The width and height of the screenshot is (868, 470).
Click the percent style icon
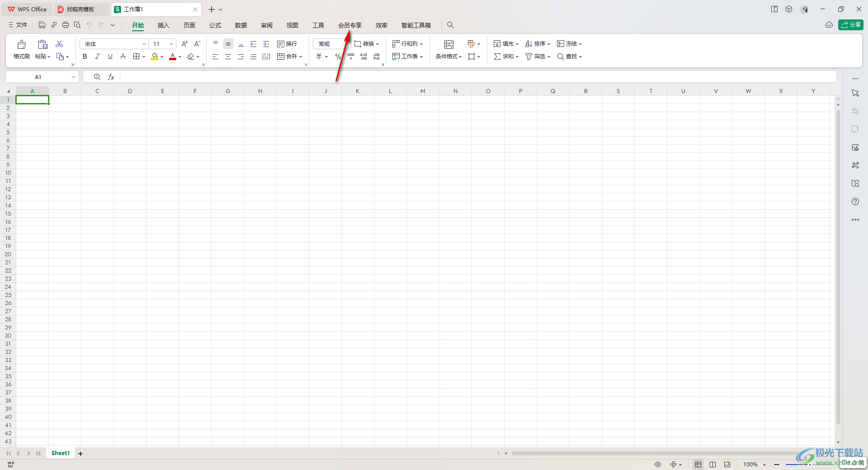click(338, 56)
